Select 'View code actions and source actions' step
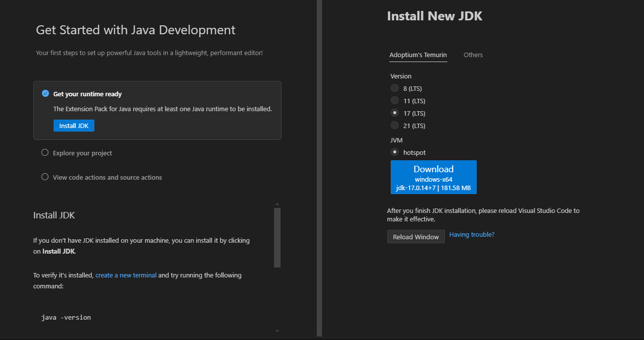 [x=107, y=177]
